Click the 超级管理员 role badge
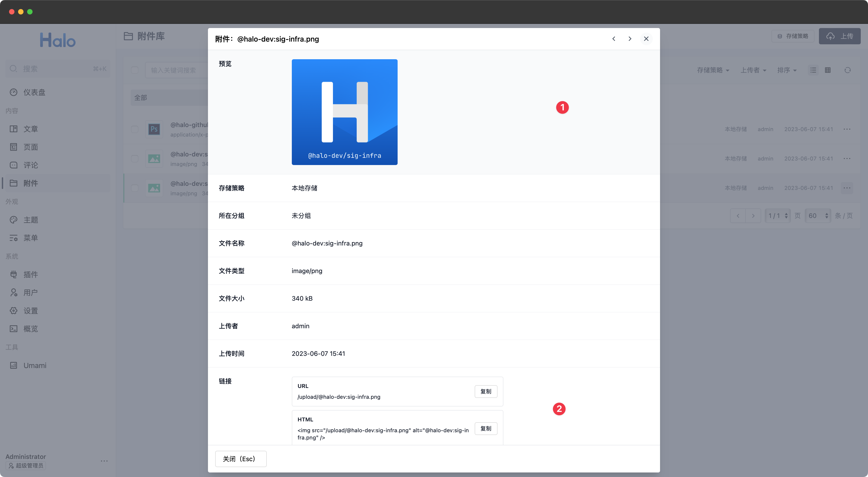Viewport: 868px width, 477px height. pos(26,465)
